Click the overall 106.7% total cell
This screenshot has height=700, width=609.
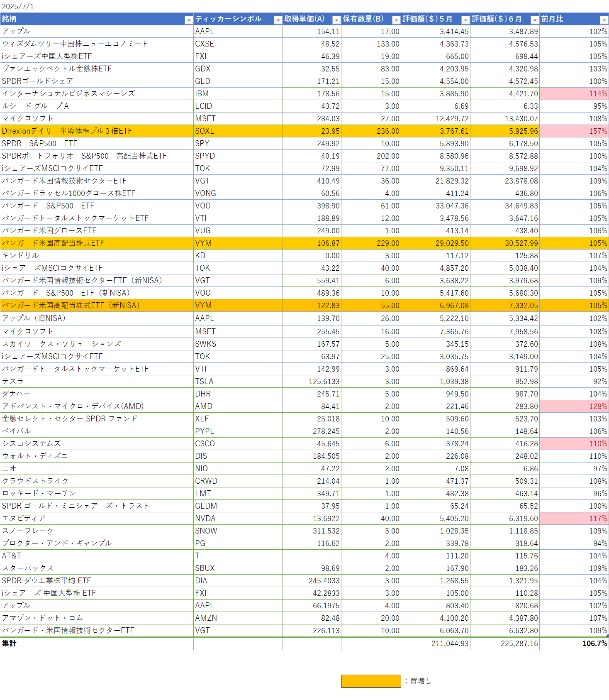(574, 644)
